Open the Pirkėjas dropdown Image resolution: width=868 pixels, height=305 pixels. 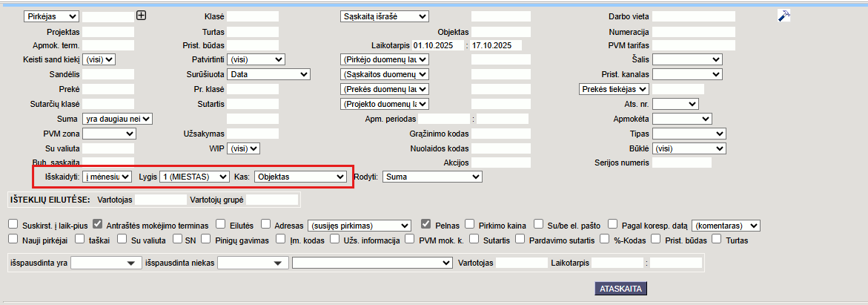tap(51, 16)
